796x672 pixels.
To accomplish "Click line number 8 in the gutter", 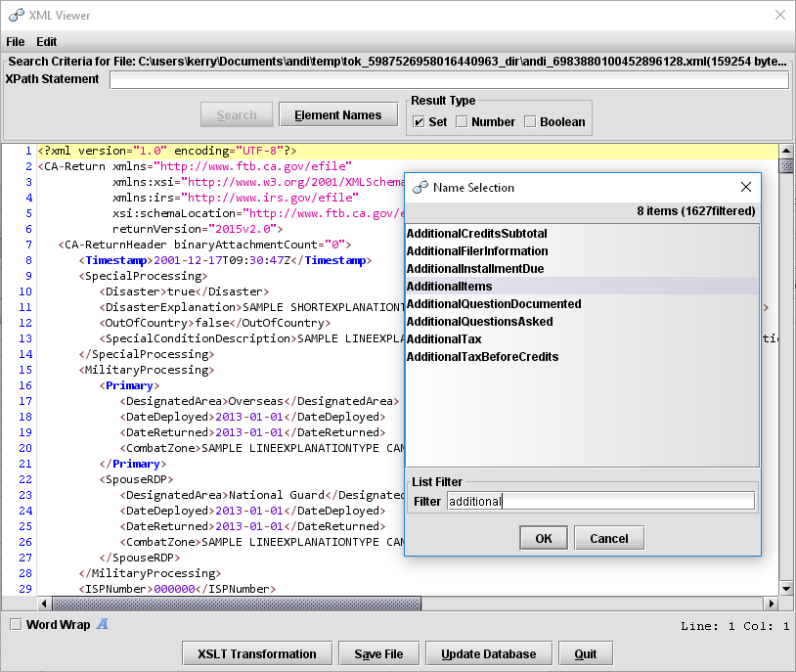I will (28, 260).
